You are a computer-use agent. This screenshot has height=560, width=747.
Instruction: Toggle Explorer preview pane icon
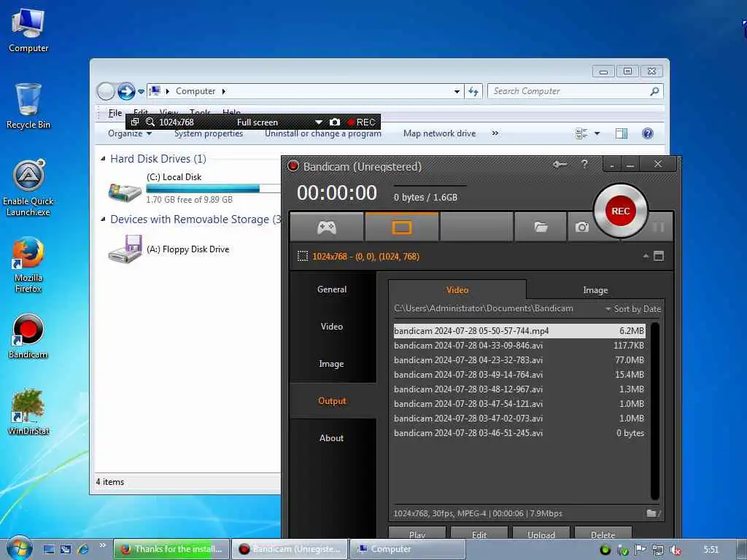[622, 133]
